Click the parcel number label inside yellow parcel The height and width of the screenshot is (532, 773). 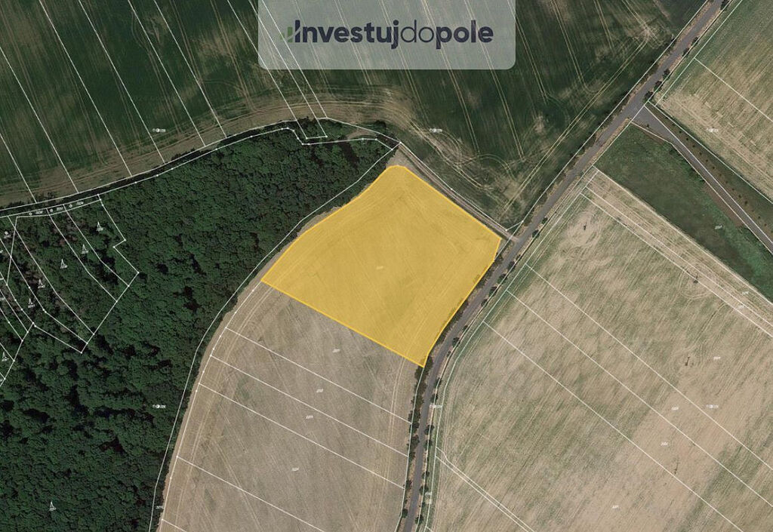[380, 267]
